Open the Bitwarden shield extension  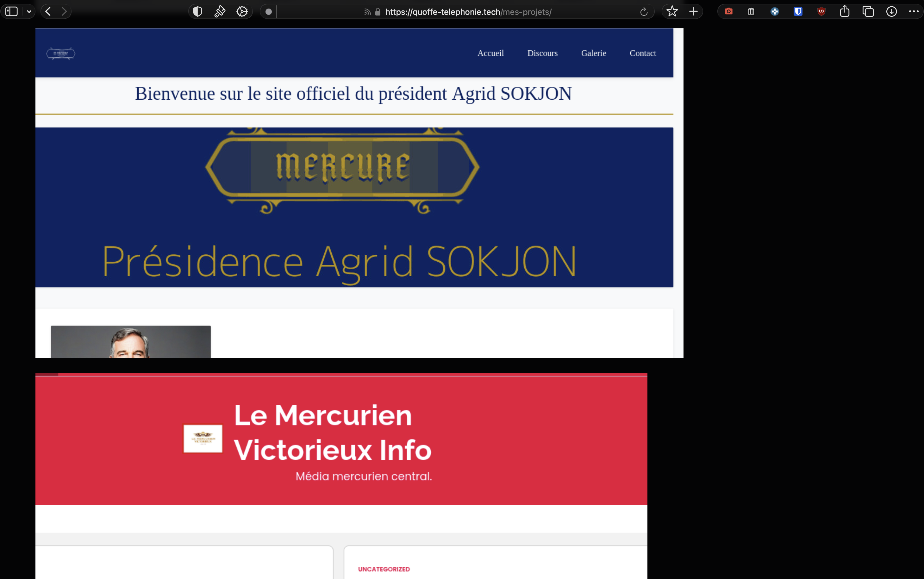coord(798,11)
